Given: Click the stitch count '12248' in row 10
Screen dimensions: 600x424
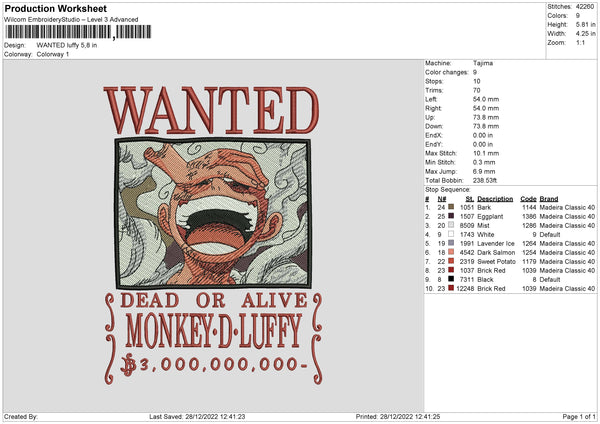Looking at the screenshot, I should click(x=465, y=289).
